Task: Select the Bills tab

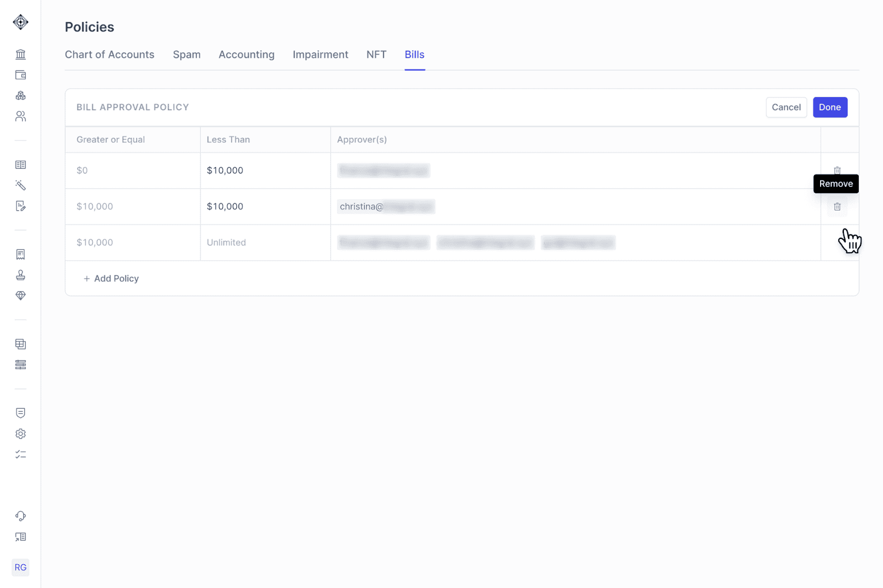Action: (x=414, y=55)
